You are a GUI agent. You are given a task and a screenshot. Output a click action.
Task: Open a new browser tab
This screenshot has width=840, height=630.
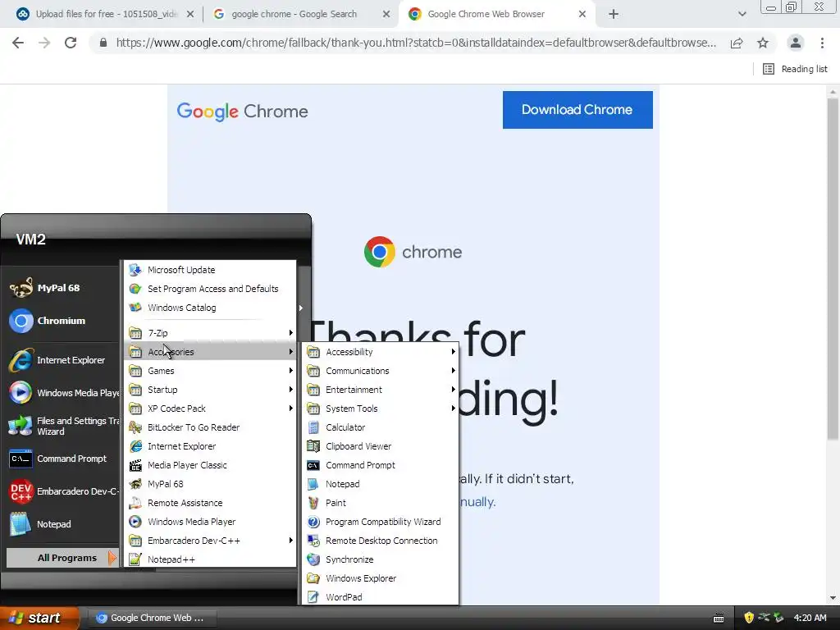tap(614, 15)
